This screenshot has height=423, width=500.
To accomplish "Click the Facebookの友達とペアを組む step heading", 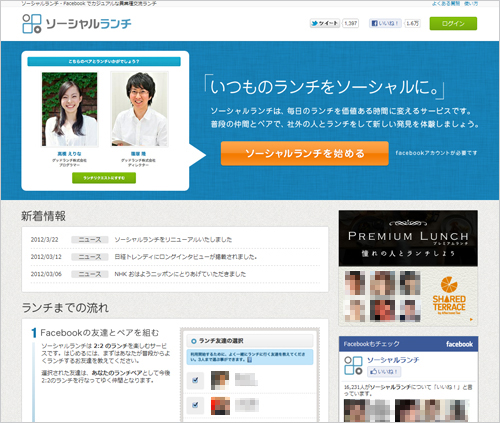I will (99, 333).
